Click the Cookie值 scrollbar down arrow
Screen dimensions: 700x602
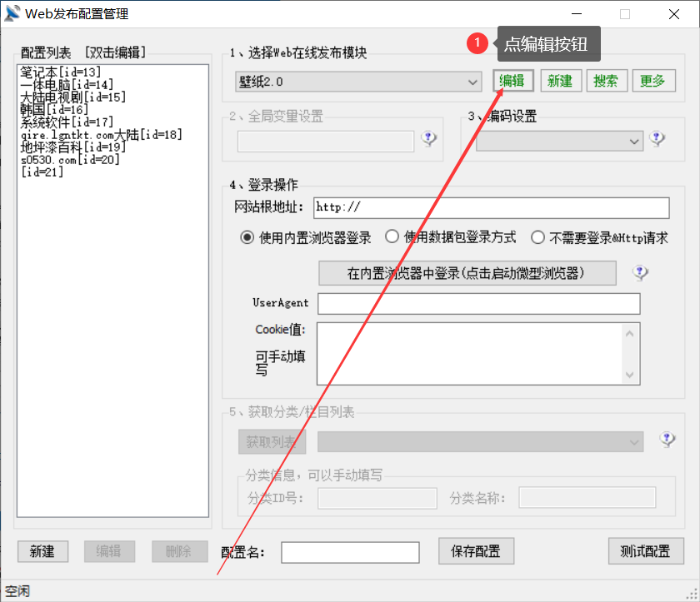631,376
